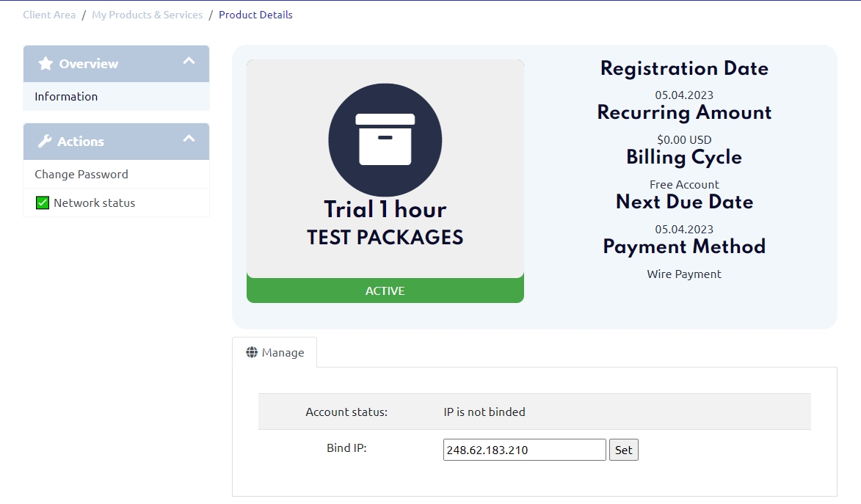The image size is (861, 504).
Task: Click the wrench icon beside Actions
Action: [x=45, y=141]
